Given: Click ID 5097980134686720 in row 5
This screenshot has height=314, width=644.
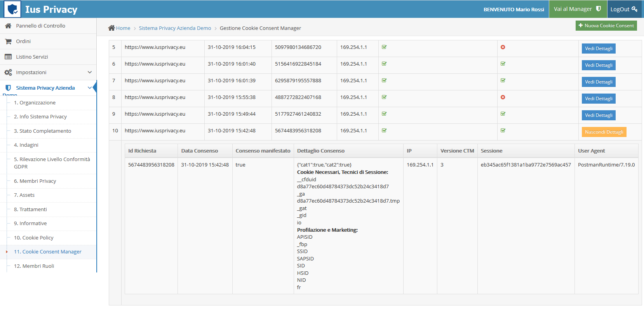Looking at the screenshot, I should [298, 47].
